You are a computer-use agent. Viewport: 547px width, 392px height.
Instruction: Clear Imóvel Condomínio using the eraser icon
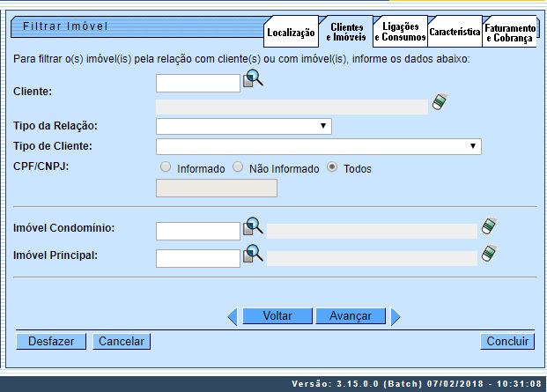[x=490, y=227]
